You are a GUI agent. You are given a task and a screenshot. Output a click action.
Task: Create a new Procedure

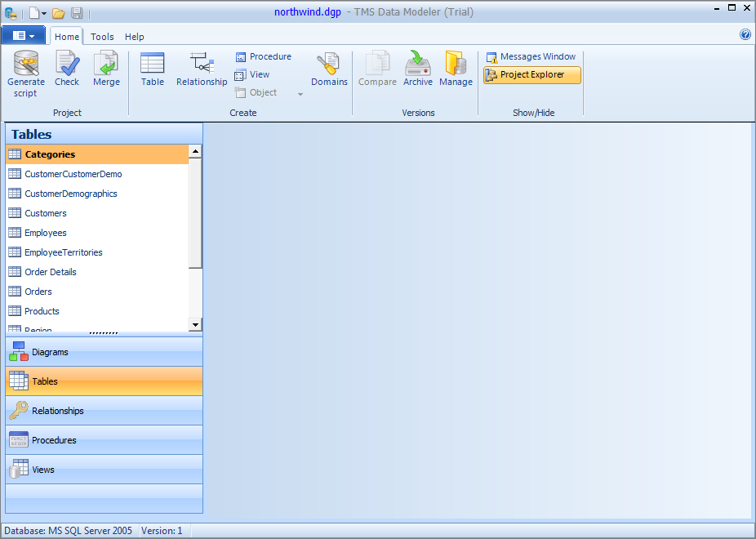pos(263,57)
